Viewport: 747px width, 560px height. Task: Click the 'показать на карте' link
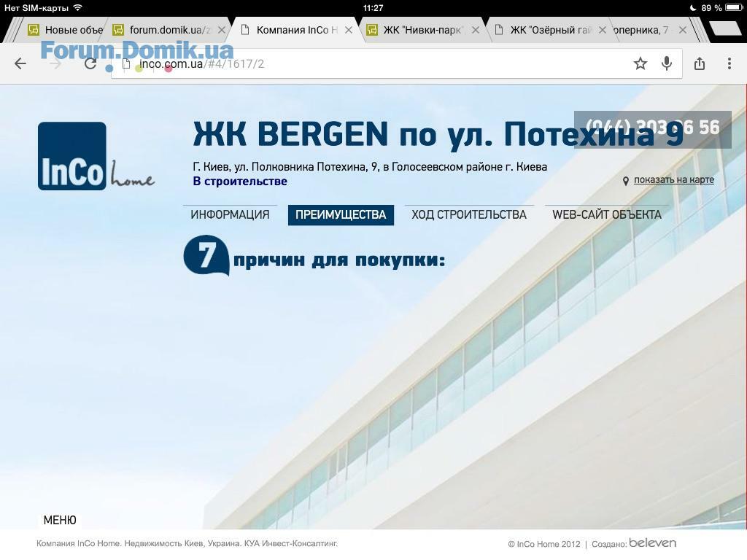pyautogui.click(x=673, y=180)
